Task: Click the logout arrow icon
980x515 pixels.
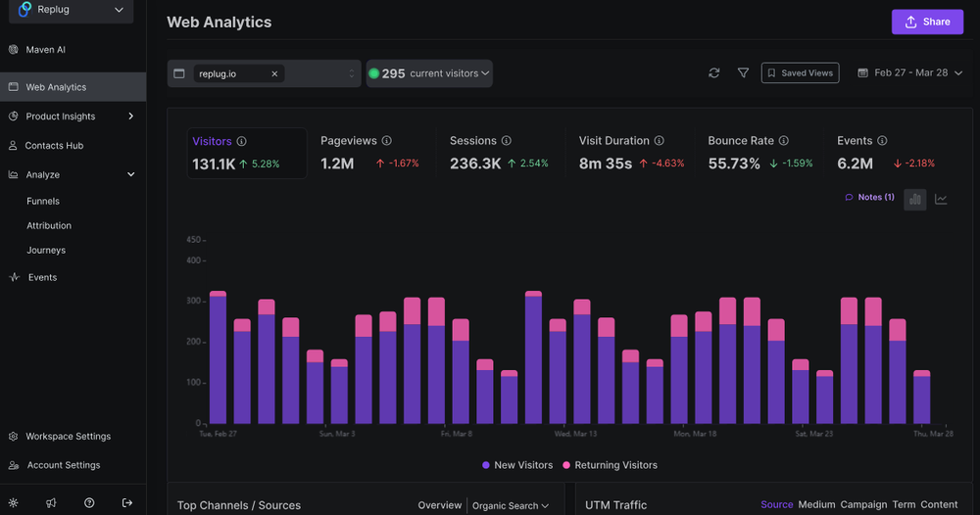Action: pyautogui.click(x=126, y=502)
